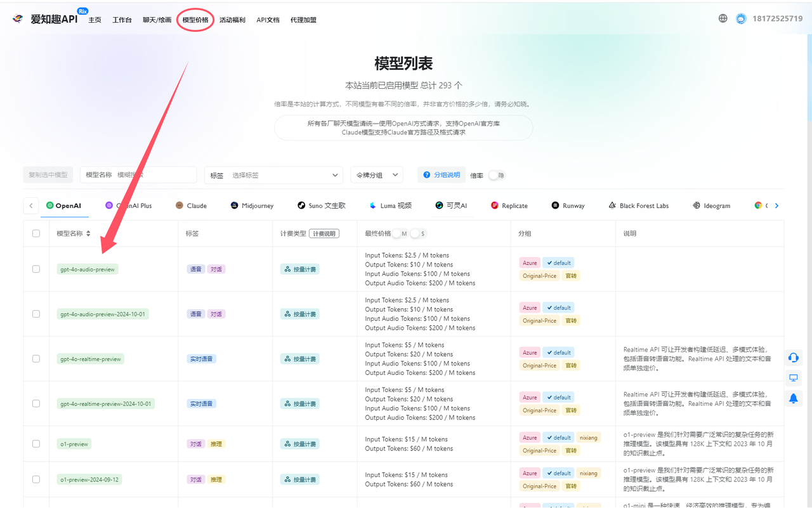Click the Luma vendor icon
The image size is (812, 508).
coord(373,205)
